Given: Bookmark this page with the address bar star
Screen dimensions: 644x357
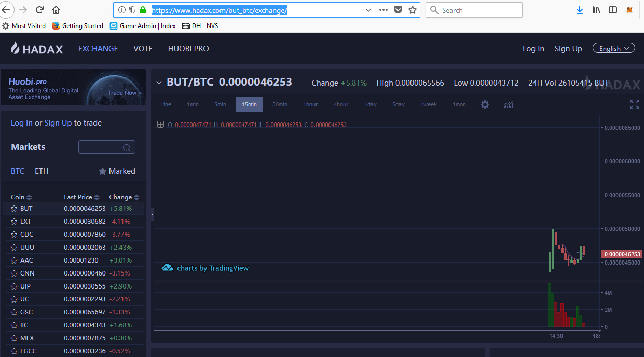Looking at the screenshot, I should coord(413,10).
